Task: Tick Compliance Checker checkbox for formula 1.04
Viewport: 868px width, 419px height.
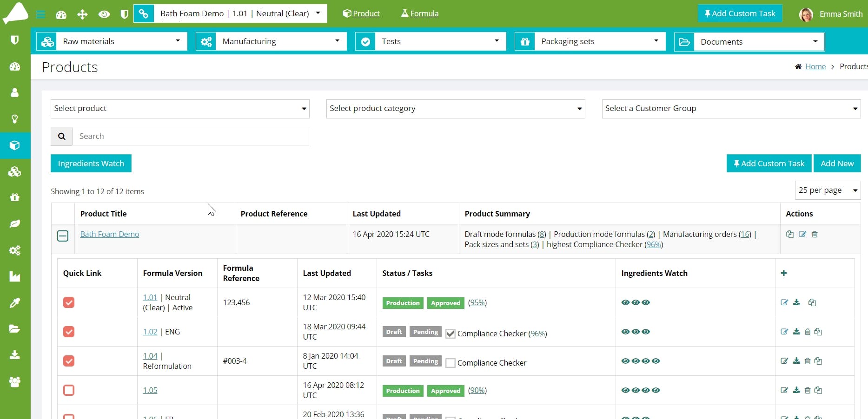Action: (450, 363)
